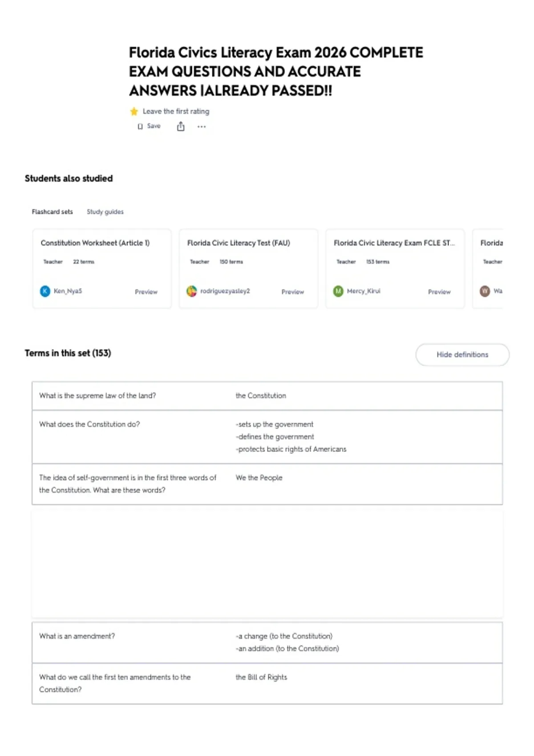Image resolution: width=534 pixels, height=756 pixels.
Task: Preview the Florida Civic Literacy Test (FAU) set
Action: (x=292, y=292)
